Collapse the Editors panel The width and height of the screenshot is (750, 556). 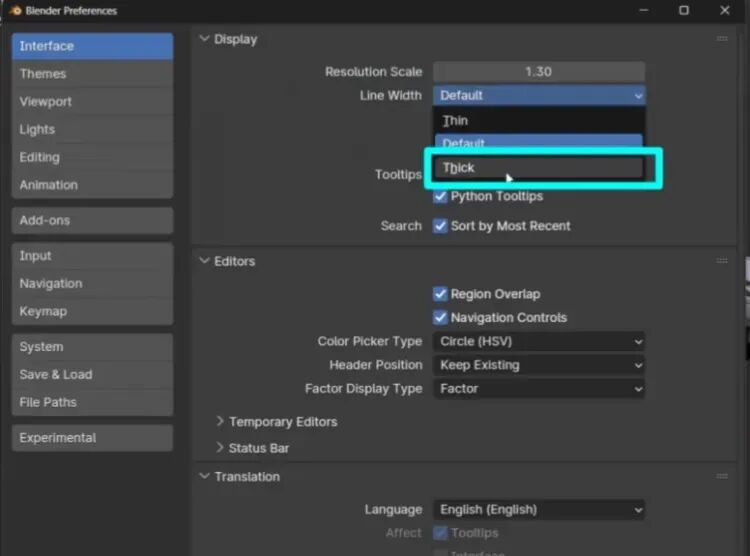(x=205, y=261)
